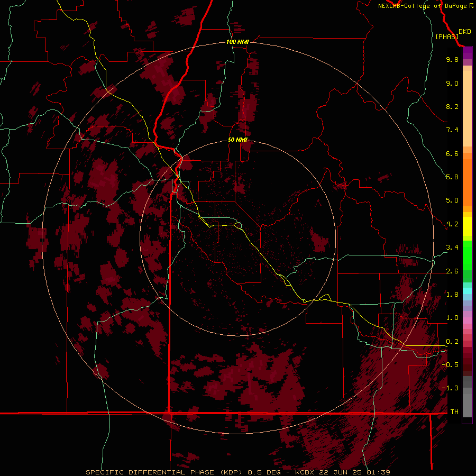Click the KCBX radar site identifier
Screen dimensions: 476x476
(x=305, y=472)
